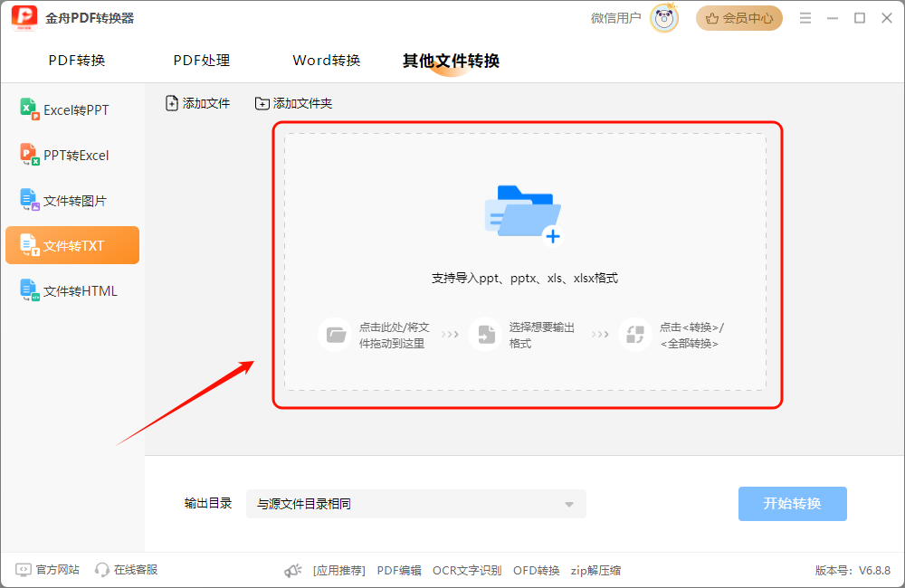The width and height of the screenshot is (905, 588).
Task: Close the converter window
Action: tap(887, 18)
